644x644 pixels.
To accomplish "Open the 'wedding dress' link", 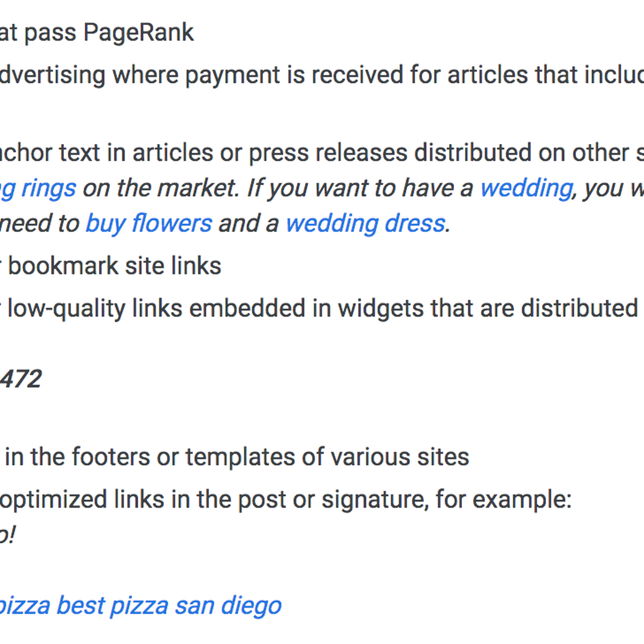I will pos(365,224).
